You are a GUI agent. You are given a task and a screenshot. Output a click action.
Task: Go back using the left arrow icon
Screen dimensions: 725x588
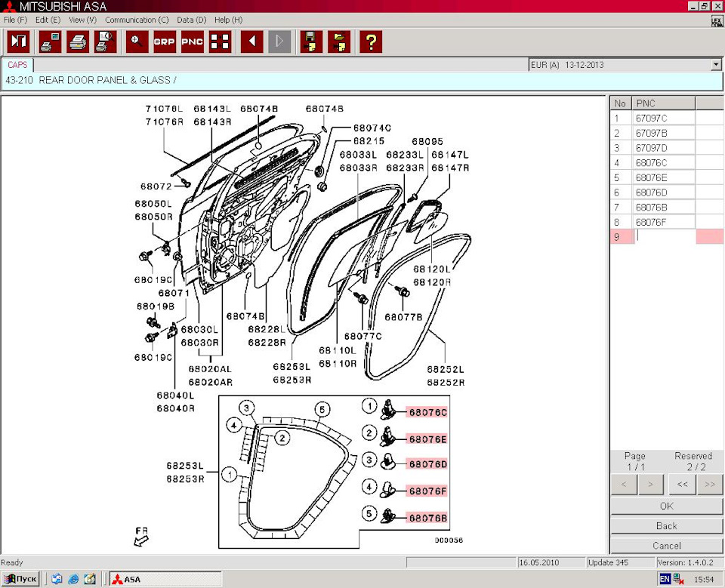[x=251, y=42]
